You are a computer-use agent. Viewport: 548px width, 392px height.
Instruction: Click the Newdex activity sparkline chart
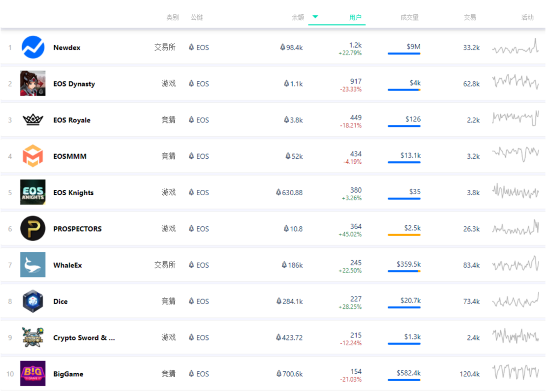click(516, 46)
